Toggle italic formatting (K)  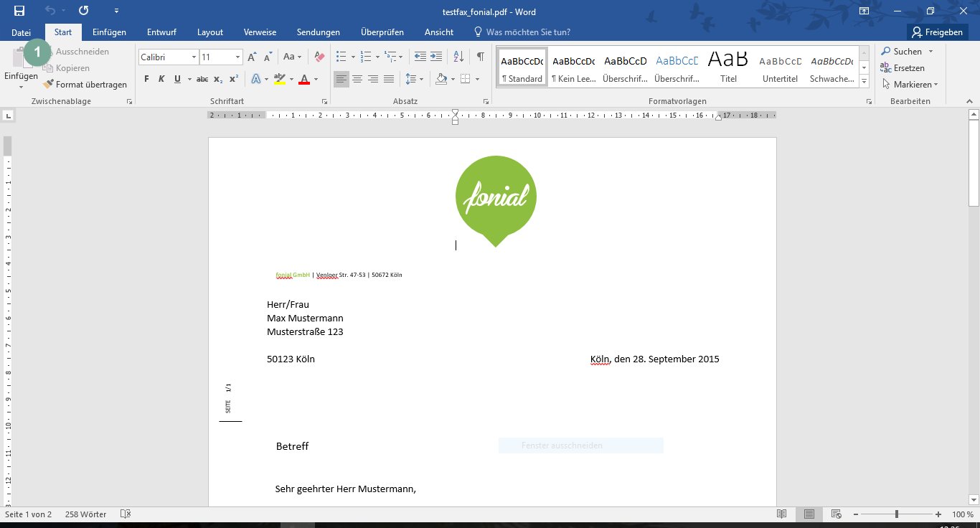click(x=161, y=79)
